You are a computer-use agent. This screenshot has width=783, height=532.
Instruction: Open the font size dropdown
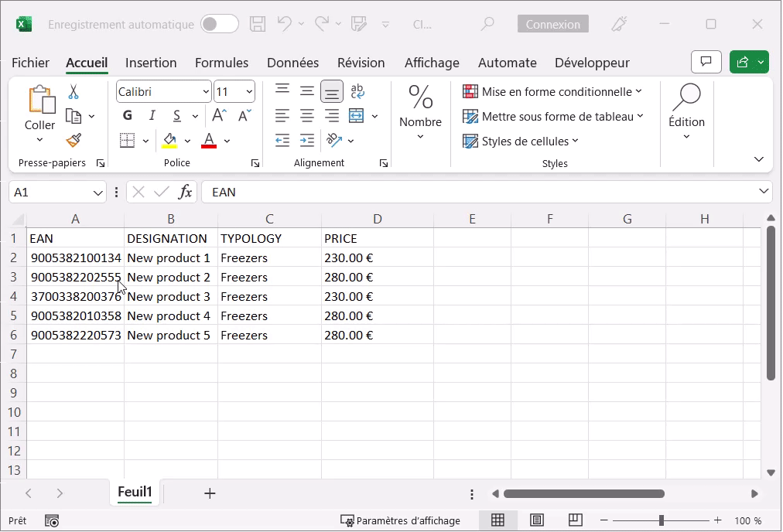(x=250, y=91)
